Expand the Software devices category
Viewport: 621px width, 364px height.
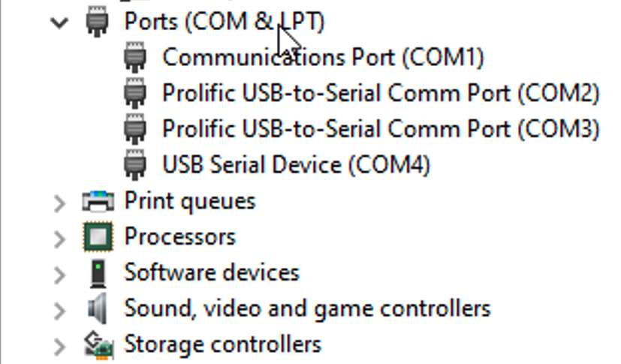[x=59, y=275]
